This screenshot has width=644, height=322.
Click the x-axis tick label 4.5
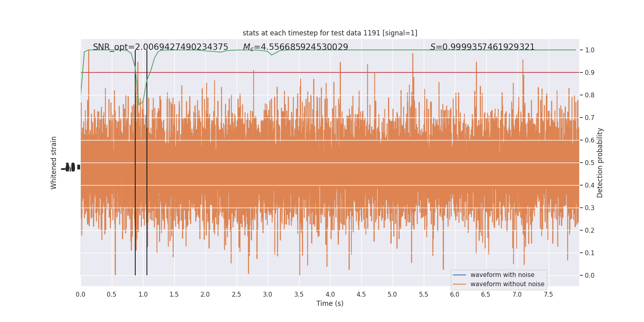coord(361,295)
